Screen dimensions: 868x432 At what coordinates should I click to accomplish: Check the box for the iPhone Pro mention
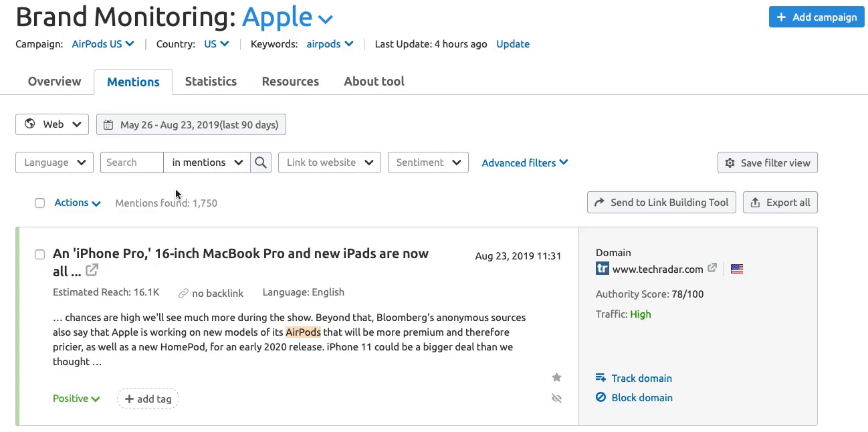(x=40, y=254)
